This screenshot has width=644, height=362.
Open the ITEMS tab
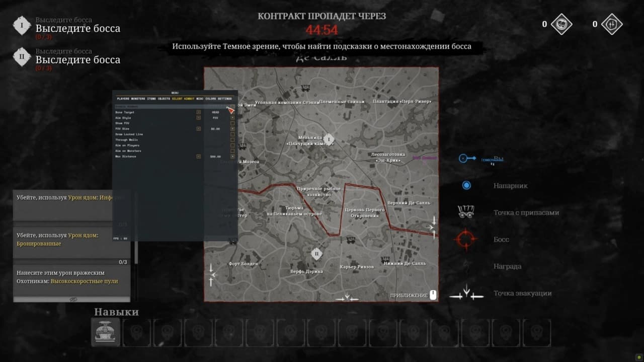(151, 99)
